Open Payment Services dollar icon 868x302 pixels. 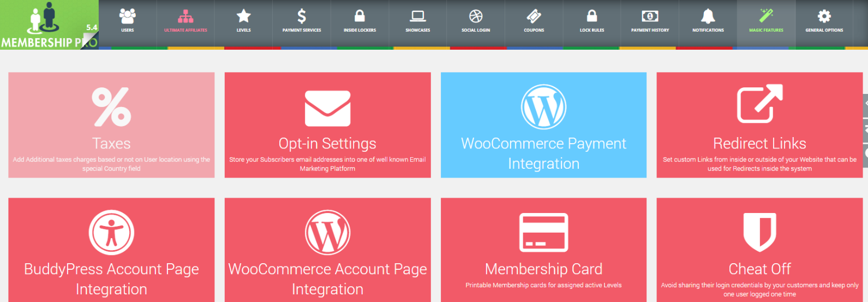(302, 16)
